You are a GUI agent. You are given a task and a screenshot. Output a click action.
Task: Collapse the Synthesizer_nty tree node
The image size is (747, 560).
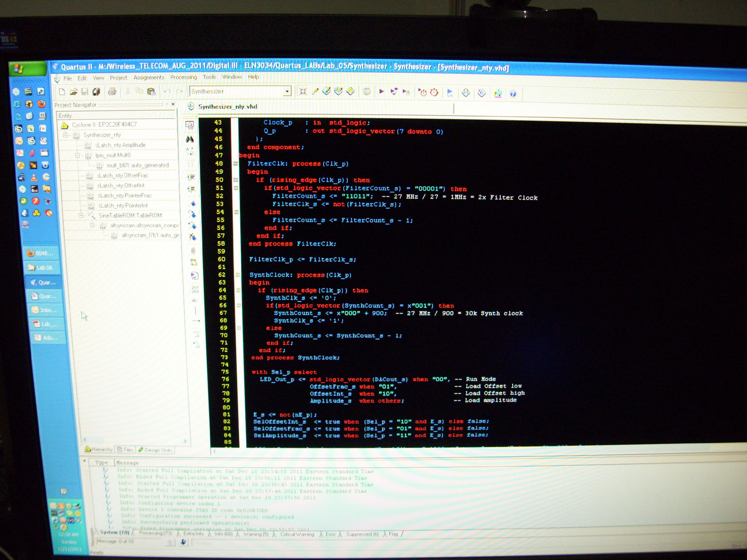pyautogui.click(x=66, y=135)
